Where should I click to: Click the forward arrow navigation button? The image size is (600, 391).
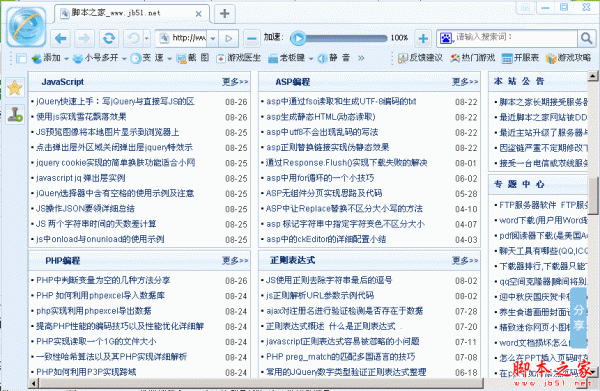point(85,38)
